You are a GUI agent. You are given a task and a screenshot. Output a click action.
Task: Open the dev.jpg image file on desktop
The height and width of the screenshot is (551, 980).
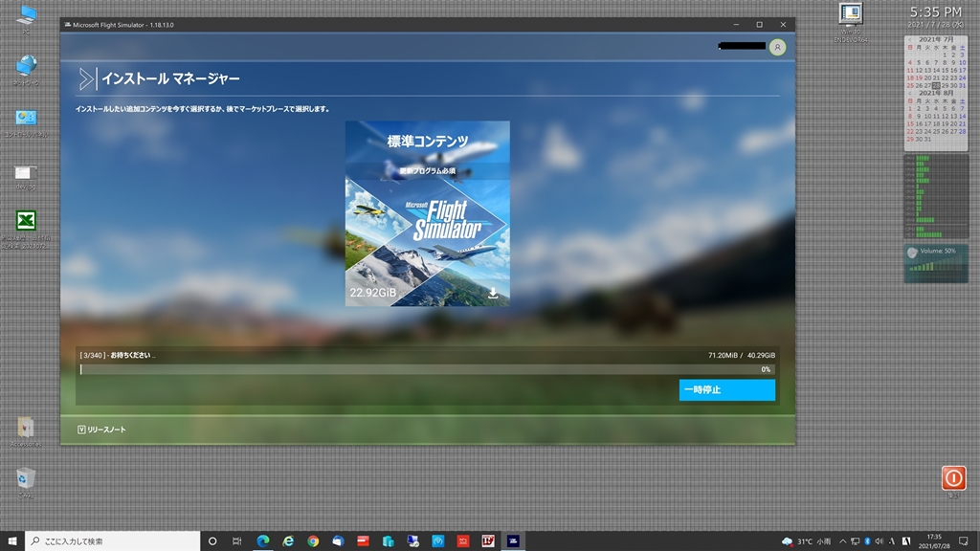[26, 176]
